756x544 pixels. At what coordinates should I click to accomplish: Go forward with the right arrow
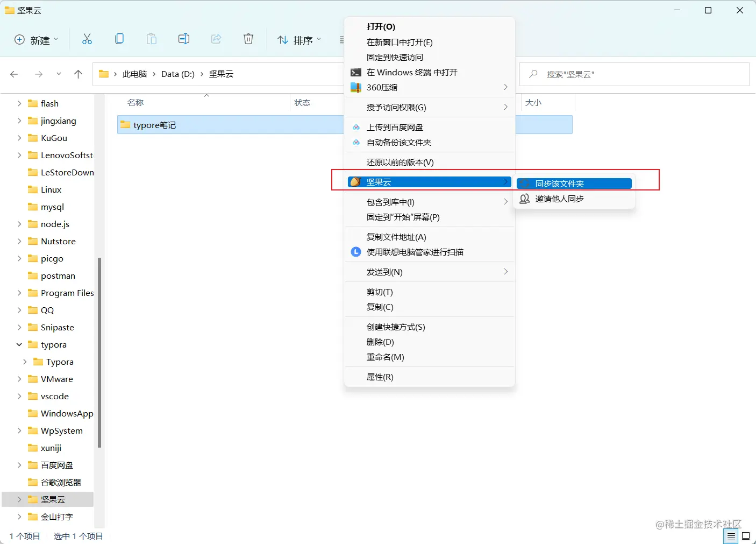[x=39, y=74]
